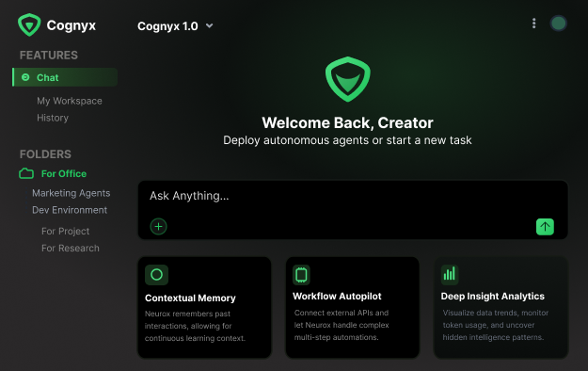588x371 pixels.
Task: Click the Chat bubble icon
Action: point(25,77)
